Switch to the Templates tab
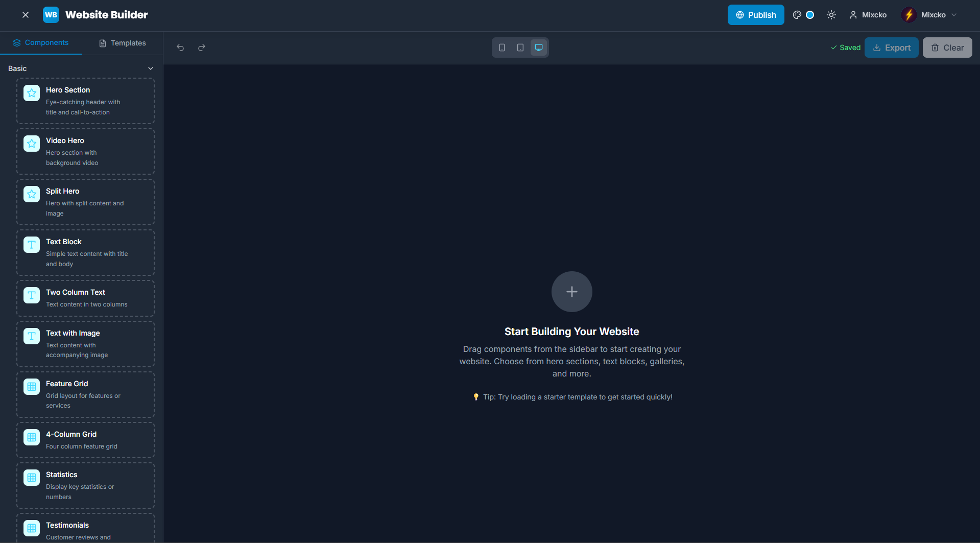Image resolution: width=980 pixels, height=543 pixels. pos(123,43)
